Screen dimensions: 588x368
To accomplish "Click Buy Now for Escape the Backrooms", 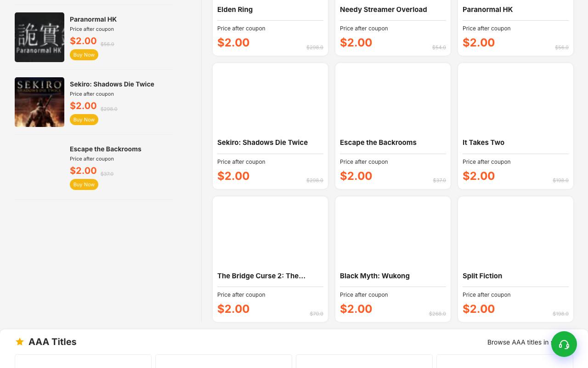I will (84, 184).
